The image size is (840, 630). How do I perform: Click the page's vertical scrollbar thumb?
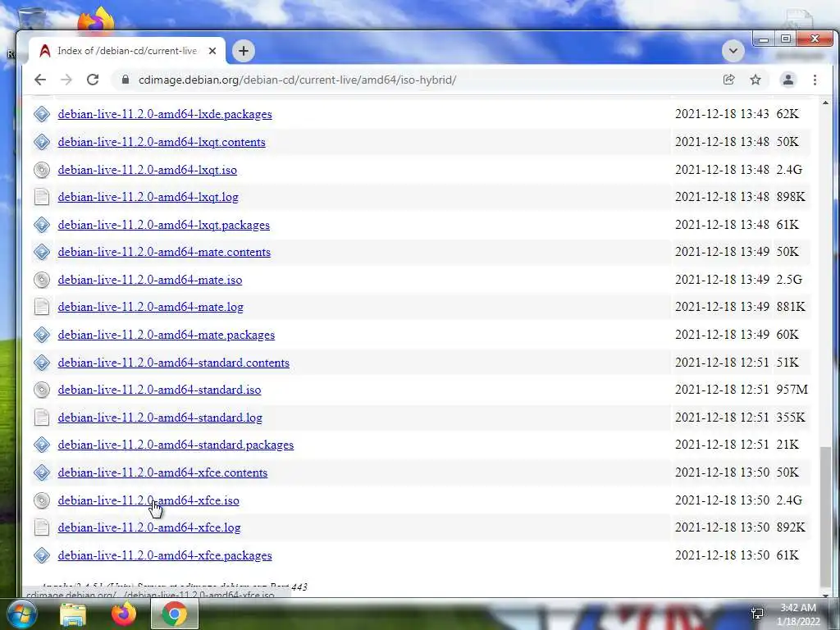pyautogui.click(x=825, y=517)
